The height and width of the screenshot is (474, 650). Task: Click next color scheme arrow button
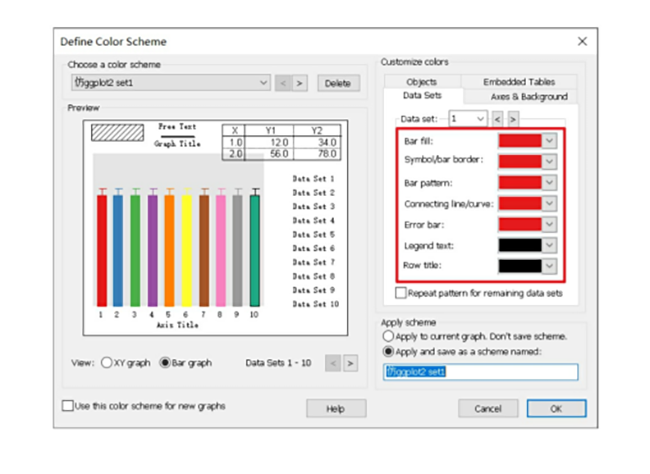coord(300,83)
